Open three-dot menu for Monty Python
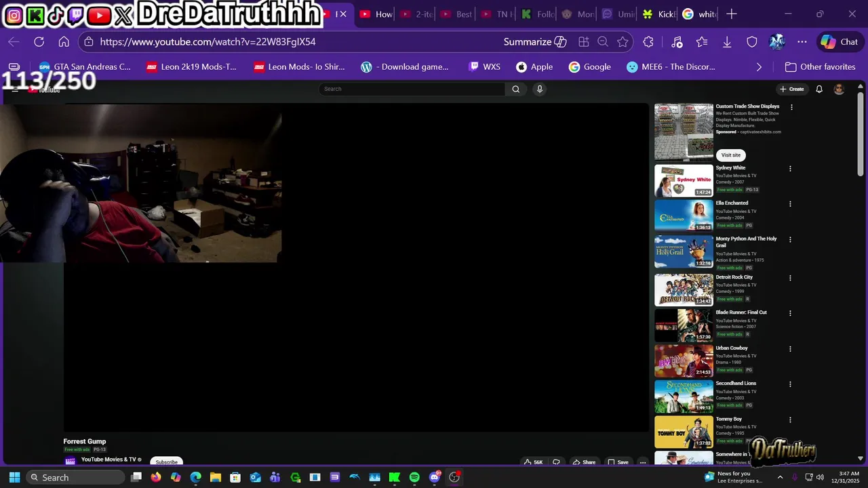 [x=790, y=239]
